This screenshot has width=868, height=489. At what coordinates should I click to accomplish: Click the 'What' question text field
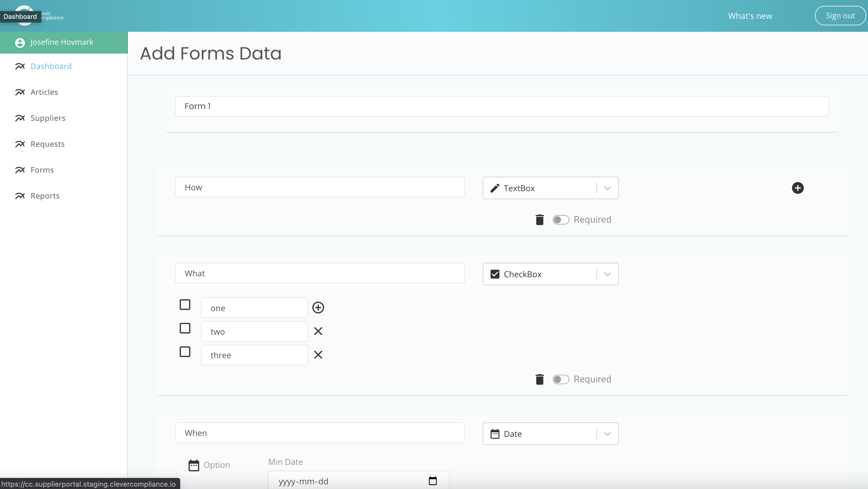[x=320, y=273]
